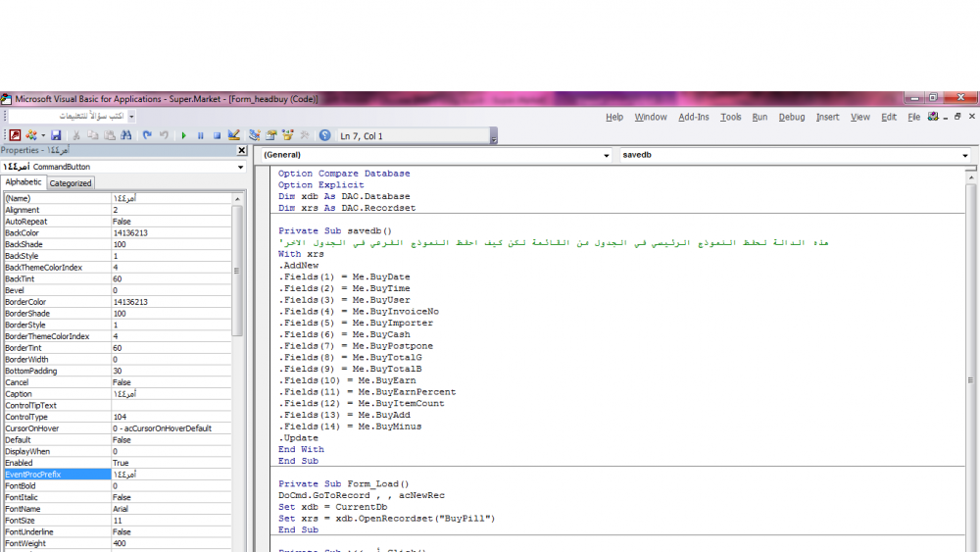Screen dimensions: 980x552
Task: Close the Properties panel with its X
Action: [x=242, y=150]
